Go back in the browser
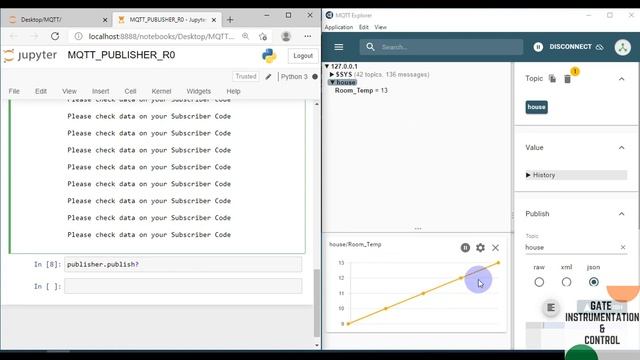Screen dimensions: 640x360 coord(13,36)
